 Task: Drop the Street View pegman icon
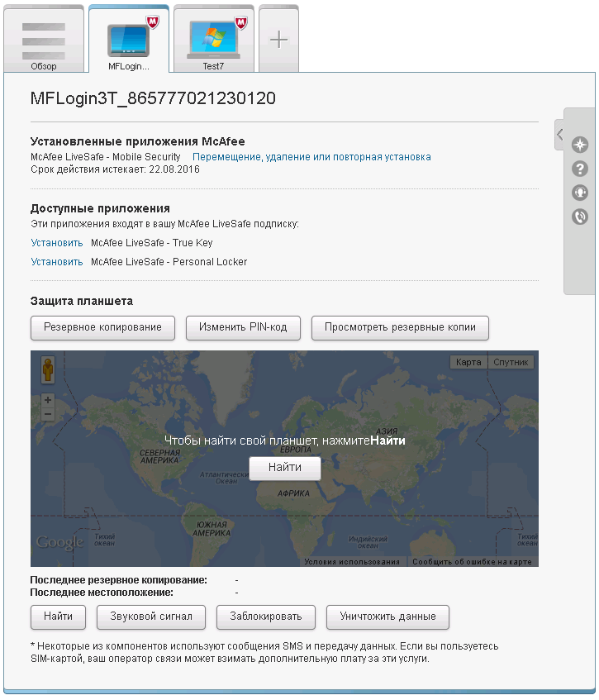tap(48, 369)
